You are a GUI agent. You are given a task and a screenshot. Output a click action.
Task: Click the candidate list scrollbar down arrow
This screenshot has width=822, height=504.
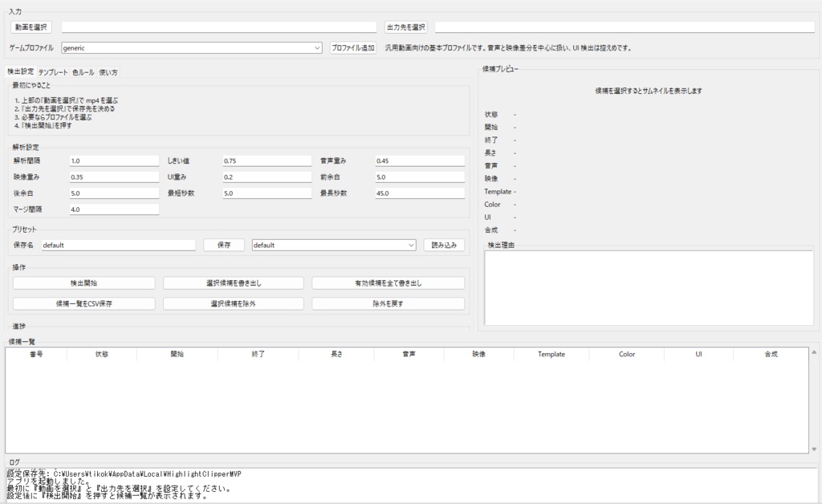tap(814, 449)
